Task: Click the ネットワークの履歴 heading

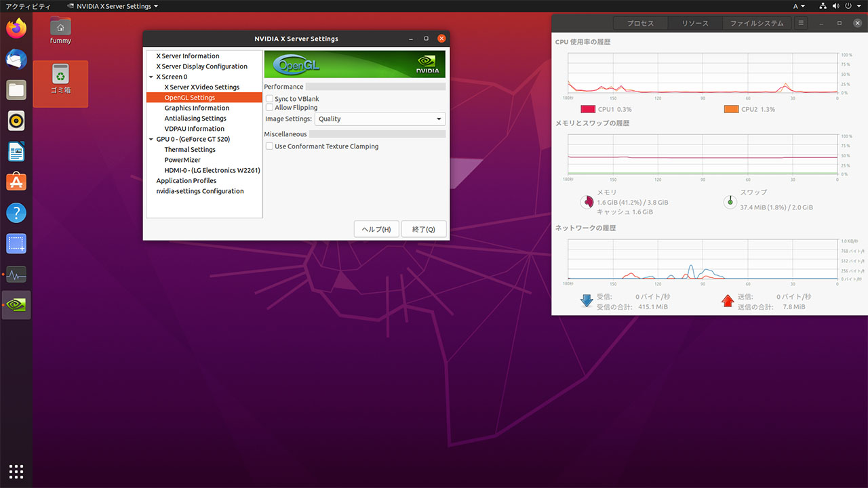Action: pos(585,228)
